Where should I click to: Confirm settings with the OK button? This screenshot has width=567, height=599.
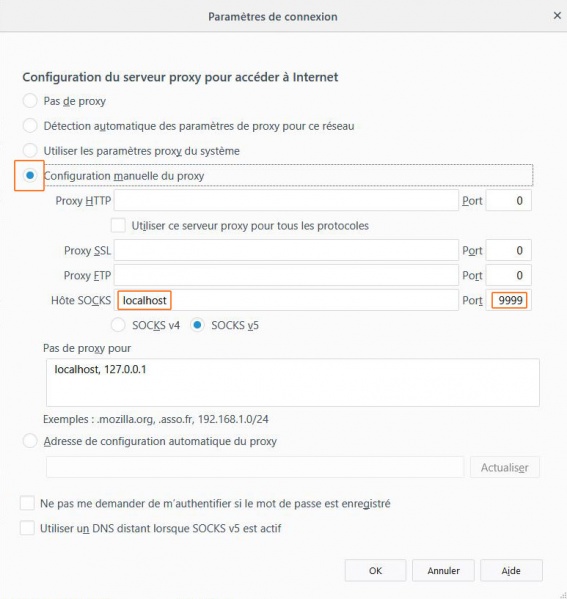[375, 570]
